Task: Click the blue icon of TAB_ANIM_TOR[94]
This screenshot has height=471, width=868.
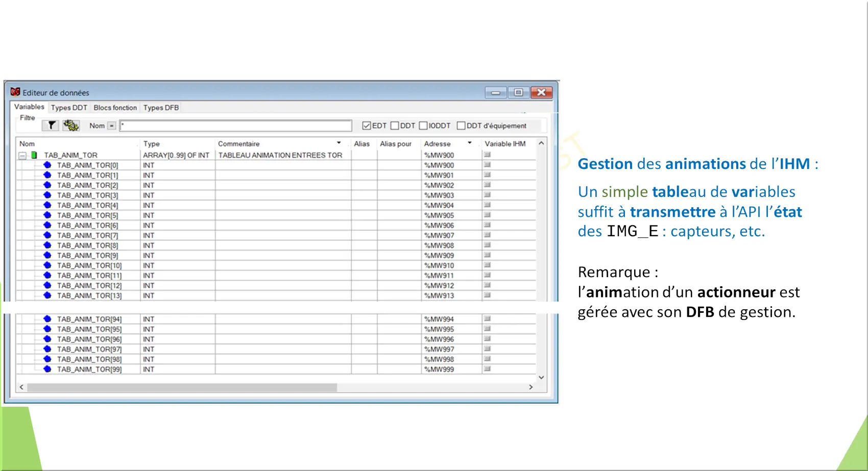Action: click(x=47, y=319)
